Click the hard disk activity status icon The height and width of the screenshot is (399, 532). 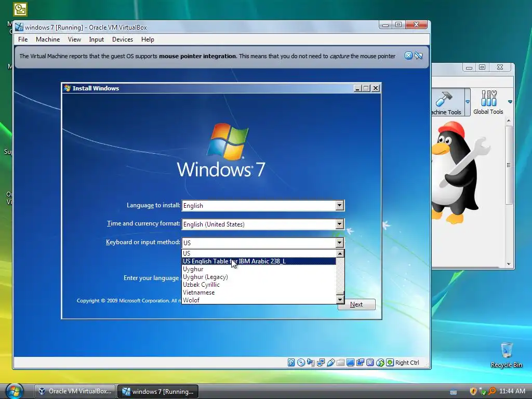(x=291, y=362)
